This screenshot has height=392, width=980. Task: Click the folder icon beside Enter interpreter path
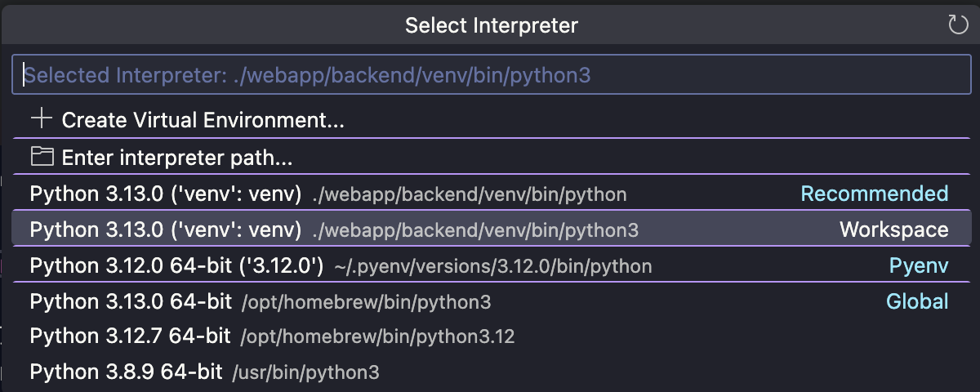pyautogui.click(x=41, y=157)
